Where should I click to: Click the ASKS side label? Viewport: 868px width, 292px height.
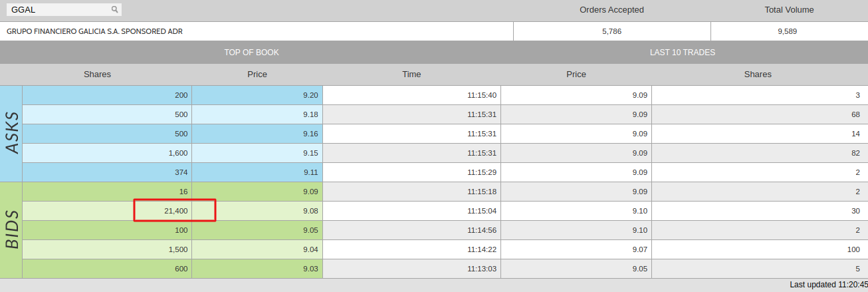click(11, 133)
